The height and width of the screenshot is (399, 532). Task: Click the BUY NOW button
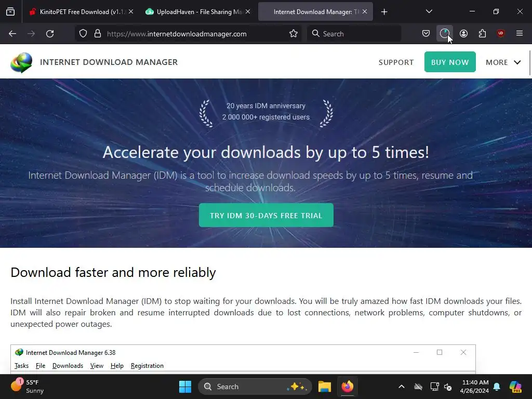[x=450, y=62]
